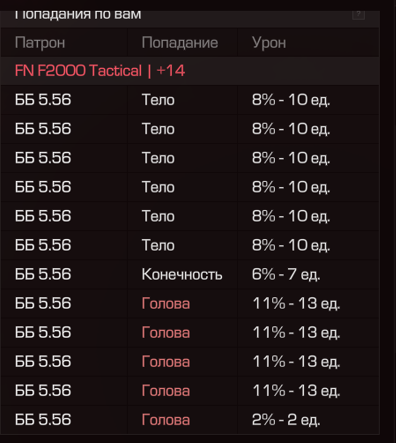
Task: Select the 2% - 2 ед. damage value
Action: (286, 420)
